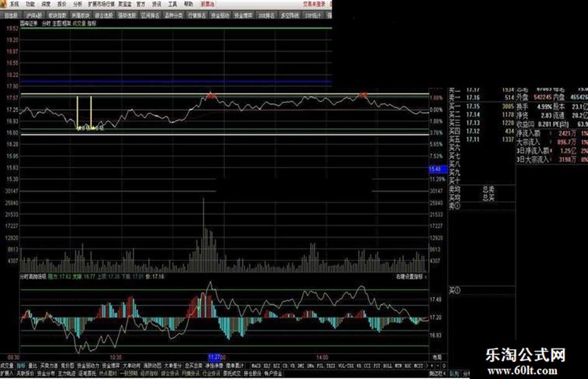Open the 热点题材 tab in bottom row
Screen dimensions: 588x379
coord(108,374)
